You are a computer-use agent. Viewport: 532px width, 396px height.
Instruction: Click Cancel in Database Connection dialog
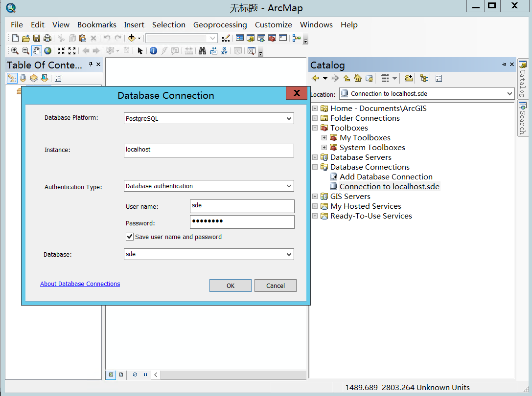[x=276, y=286]
